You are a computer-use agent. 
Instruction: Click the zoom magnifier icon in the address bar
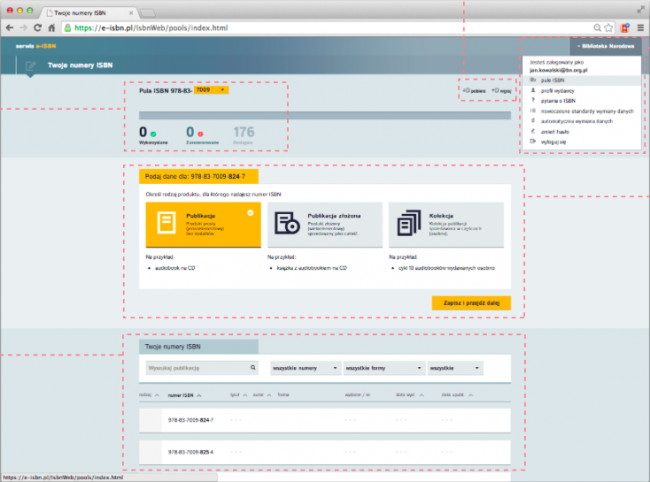(x=597, y=28)
